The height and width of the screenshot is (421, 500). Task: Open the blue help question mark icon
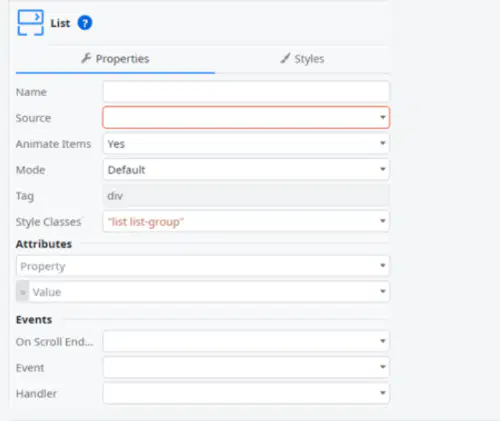(x=85, y=23)
